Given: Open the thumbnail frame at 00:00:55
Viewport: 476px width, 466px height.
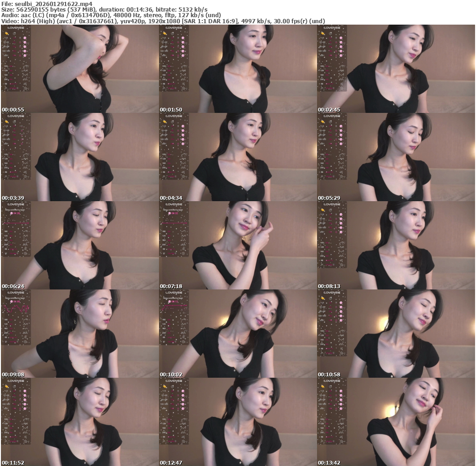Looking at the screenshot, I should pos(80,69).
